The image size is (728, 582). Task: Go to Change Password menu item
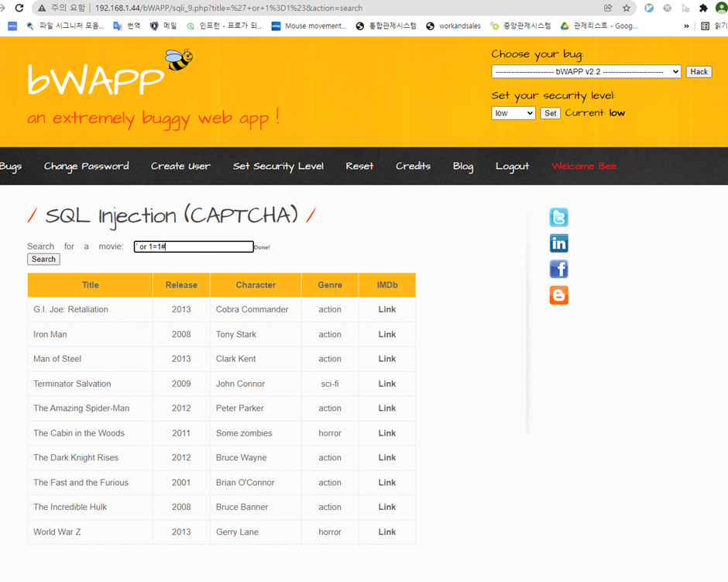pyautogui.click(x=87, y=167)
